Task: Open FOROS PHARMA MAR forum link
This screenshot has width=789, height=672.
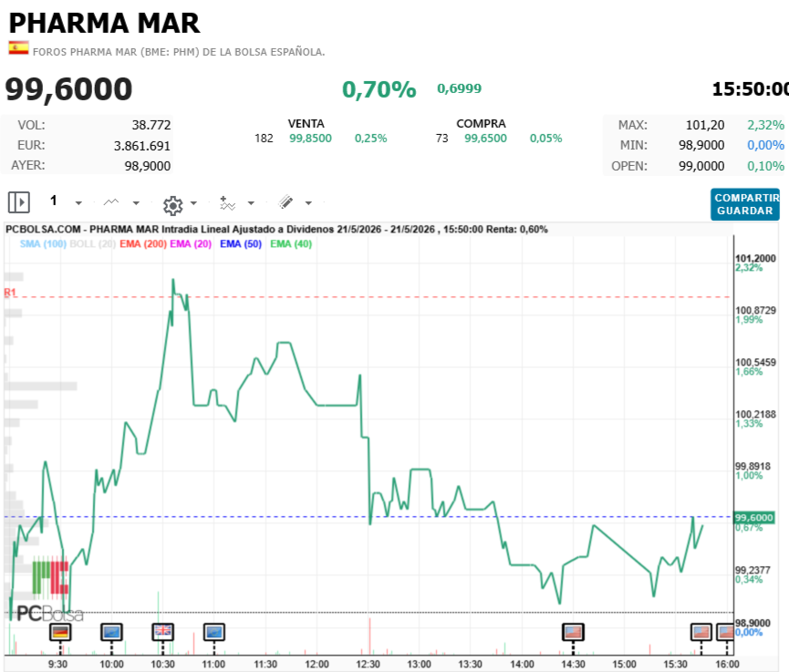Action: (x=179, y=52)
